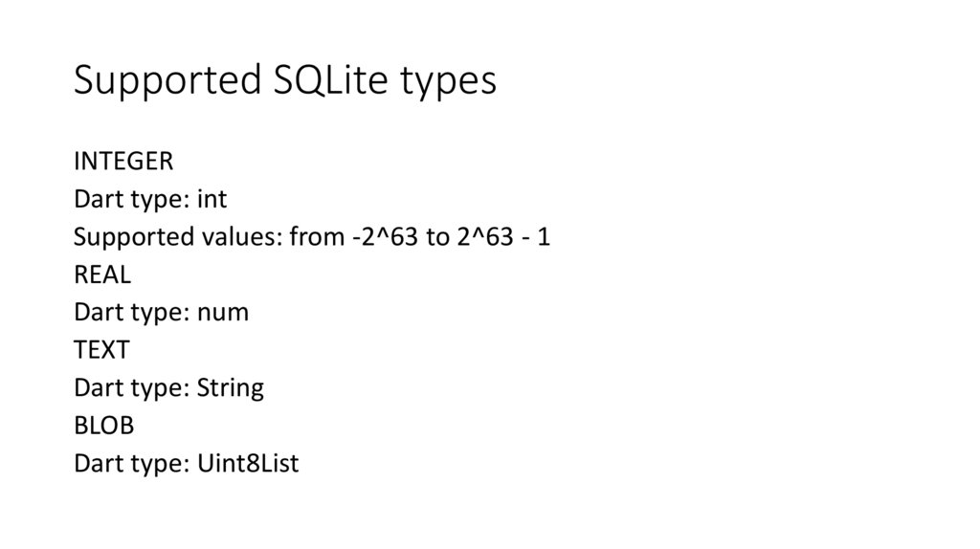Click the word "int" after Dart type
This screenshot has width=980, height=549.
[x=212, y=200]
